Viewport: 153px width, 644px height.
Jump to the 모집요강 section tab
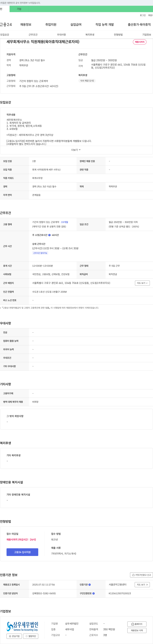4,35
